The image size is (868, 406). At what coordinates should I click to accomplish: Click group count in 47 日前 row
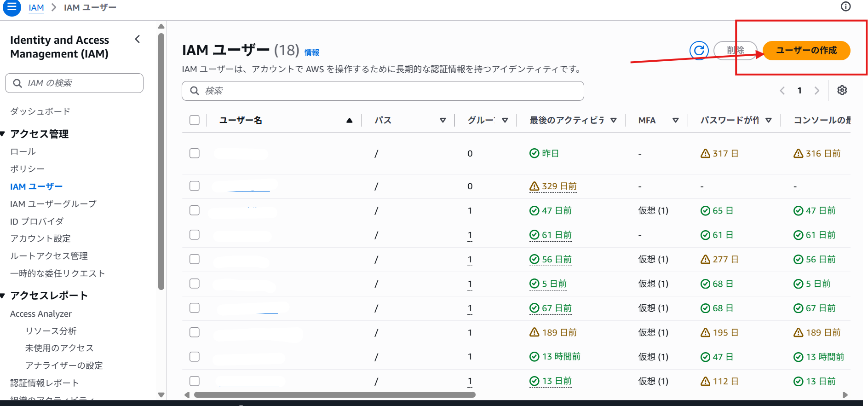470,211
